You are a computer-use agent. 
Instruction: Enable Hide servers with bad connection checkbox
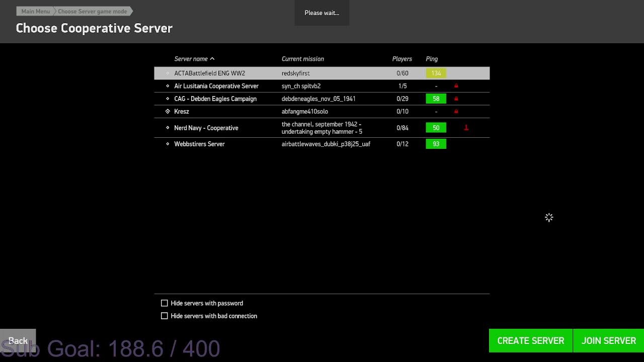tap(164, 316)
